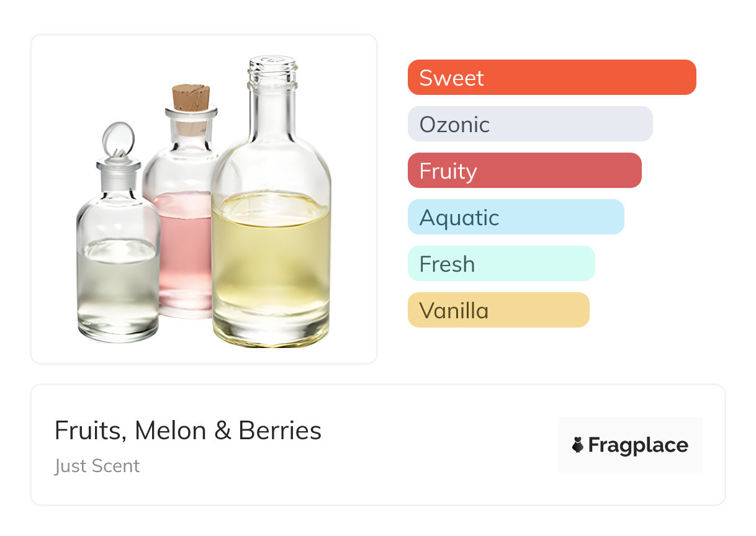Click the round glass stopper
The width and height of the screenshot is (756, 536).
[x=117, y=138]
